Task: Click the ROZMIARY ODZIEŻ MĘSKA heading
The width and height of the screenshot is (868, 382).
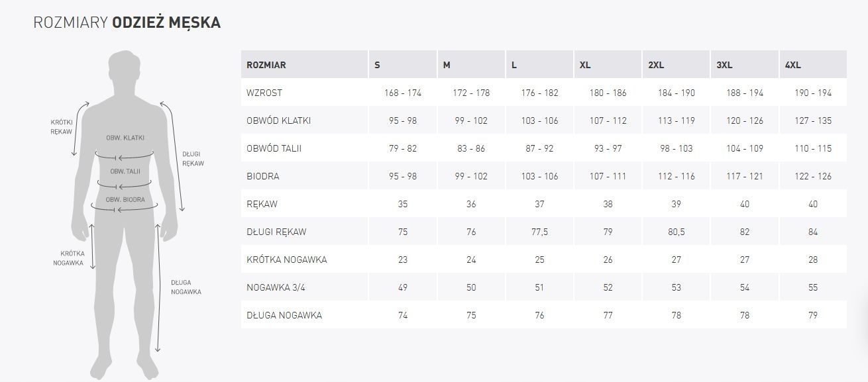Action: [x=127, y=23]
